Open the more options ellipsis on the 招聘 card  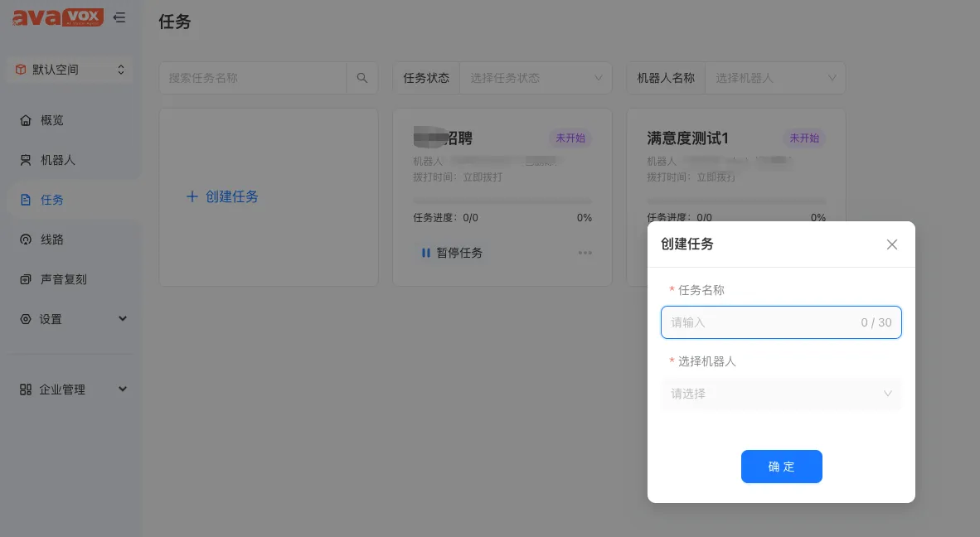585,253
